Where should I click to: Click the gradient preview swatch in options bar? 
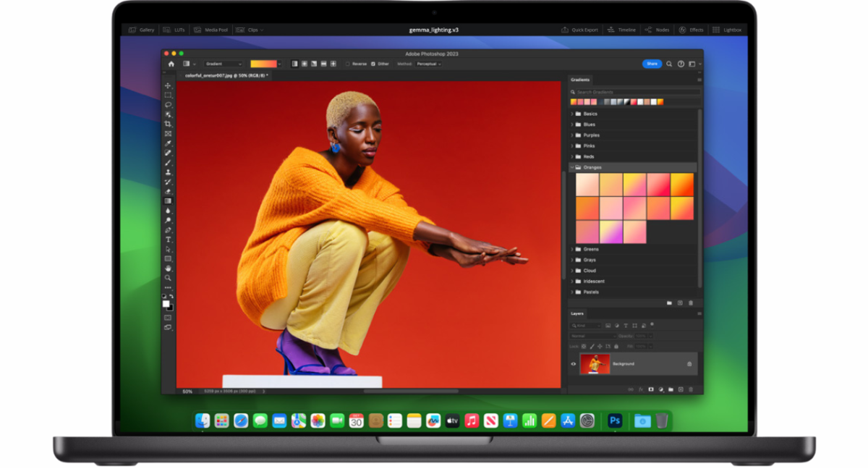click(x=263, y=64)
